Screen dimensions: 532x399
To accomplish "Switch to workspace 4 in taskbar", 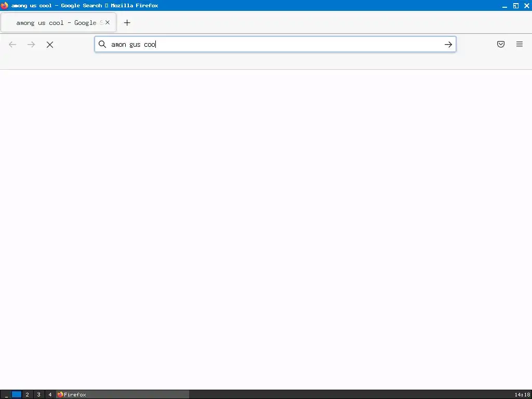I will click(50, 395).
